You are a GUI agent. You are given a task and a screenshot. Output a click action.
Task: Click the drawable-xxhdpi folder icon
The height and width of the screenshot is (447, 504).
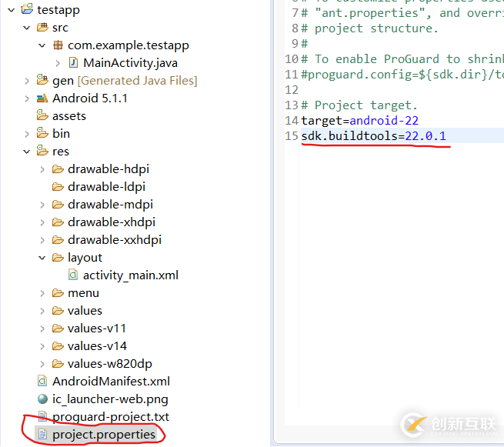coord(58,240)
